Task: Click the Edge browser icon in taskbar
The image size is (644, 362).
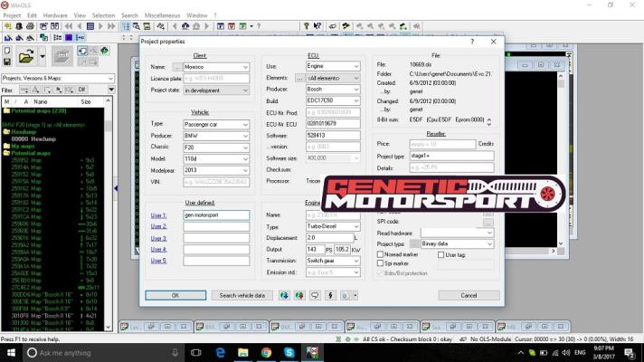Action: click(x=221, y=352)
